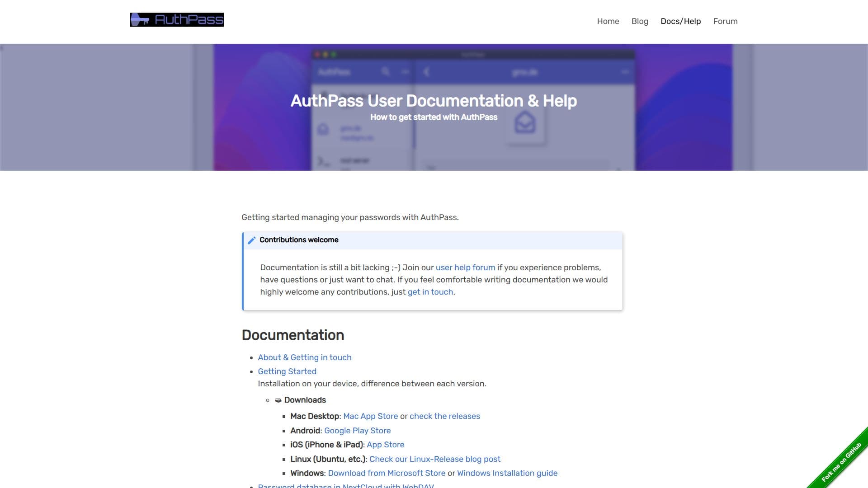Screen dimensions: 868x488
Task: Click the pencil icon beside Contributions welcome
Action: point(252,240)
